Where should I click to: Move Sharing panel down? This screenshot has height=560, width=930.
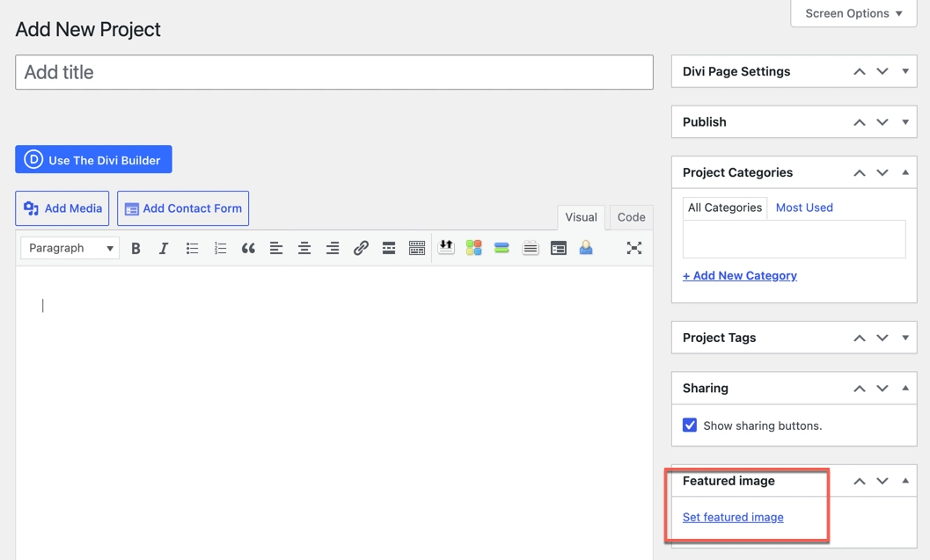pos(882,389)
